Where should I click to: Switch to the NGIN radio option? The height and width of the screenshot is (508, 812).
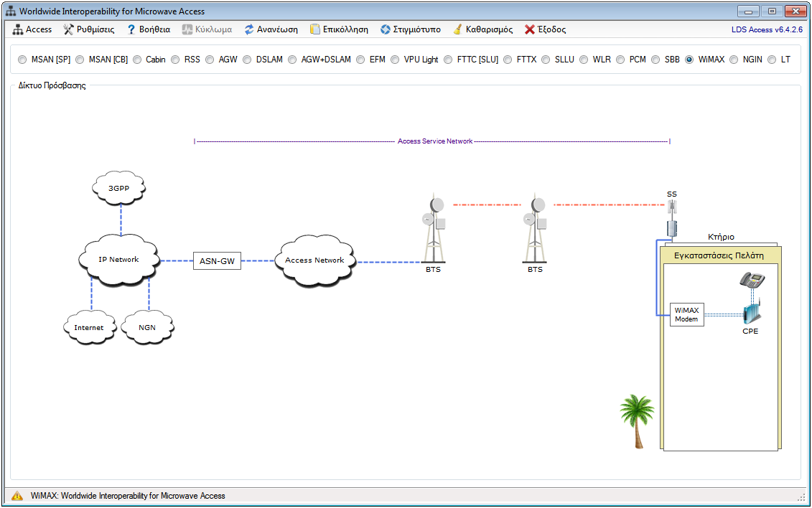[x=734, y=60]
